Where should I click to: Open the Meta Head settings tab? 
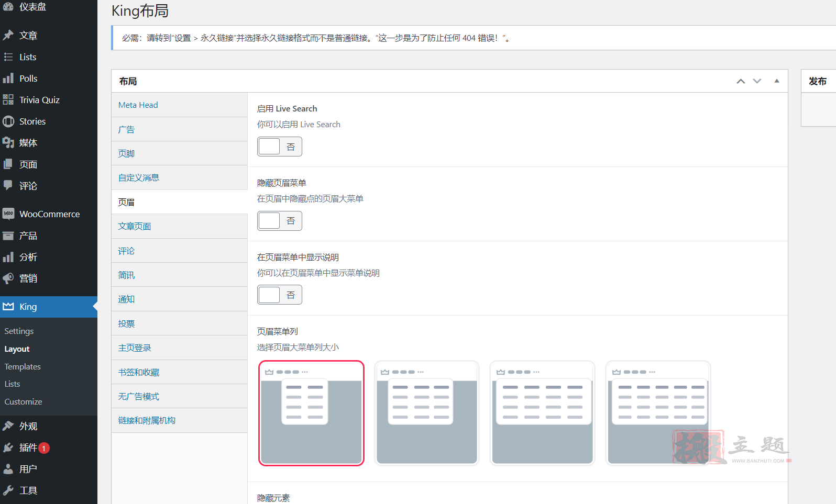[x=179, y=105]
